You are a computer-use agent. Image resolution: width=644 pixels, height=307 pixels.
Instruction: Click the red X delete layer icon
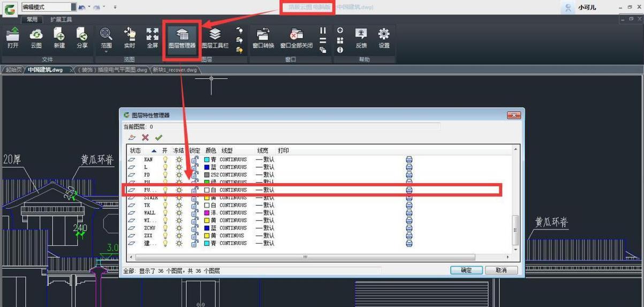(145, 138)
